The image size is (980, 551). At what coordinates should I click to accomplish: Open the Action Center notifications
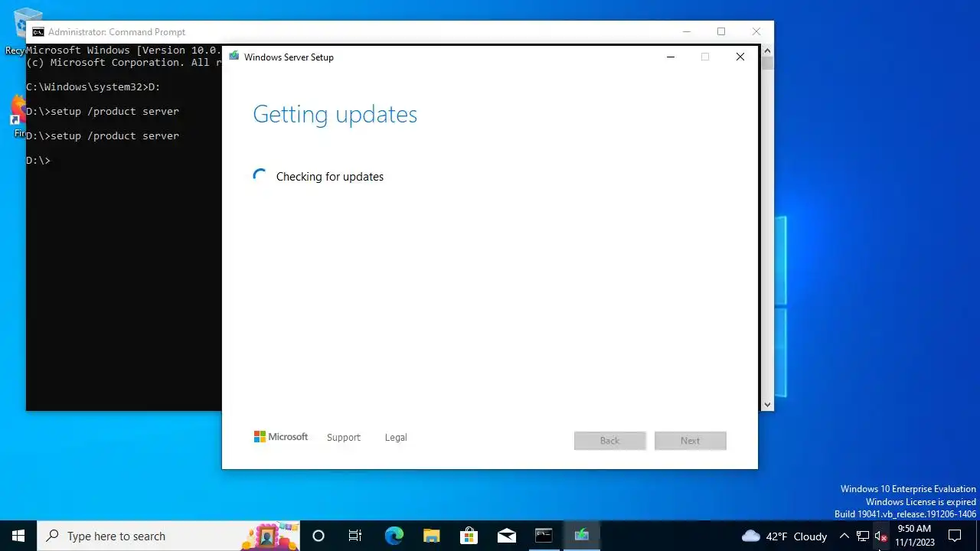[955, 536]
